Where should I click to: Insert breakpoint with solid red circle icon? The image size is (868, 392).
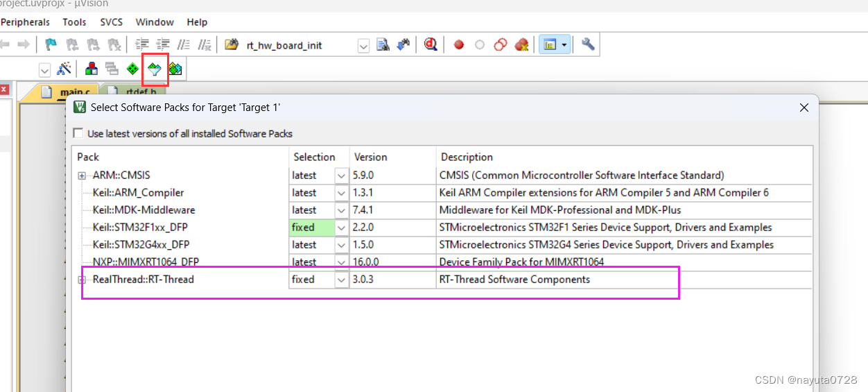pyautogui.click(x=458, y=45)
